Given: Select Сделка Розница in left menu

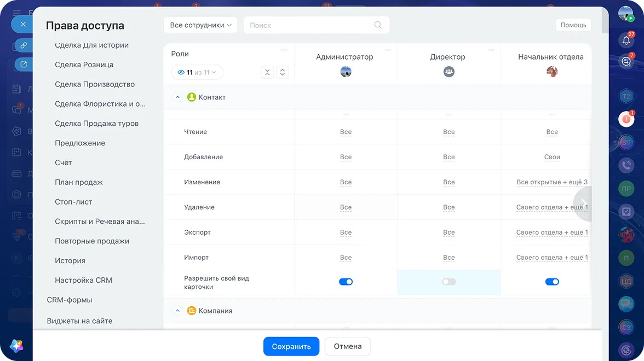Looking at the screenshot, I should click(84, 65).
